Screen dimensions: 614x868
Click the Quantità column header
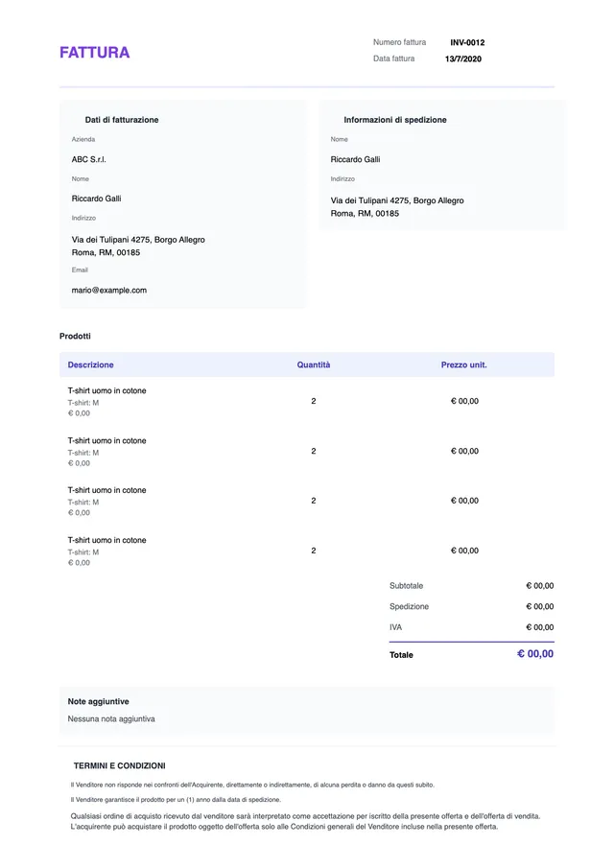click(x=314, y=364)
